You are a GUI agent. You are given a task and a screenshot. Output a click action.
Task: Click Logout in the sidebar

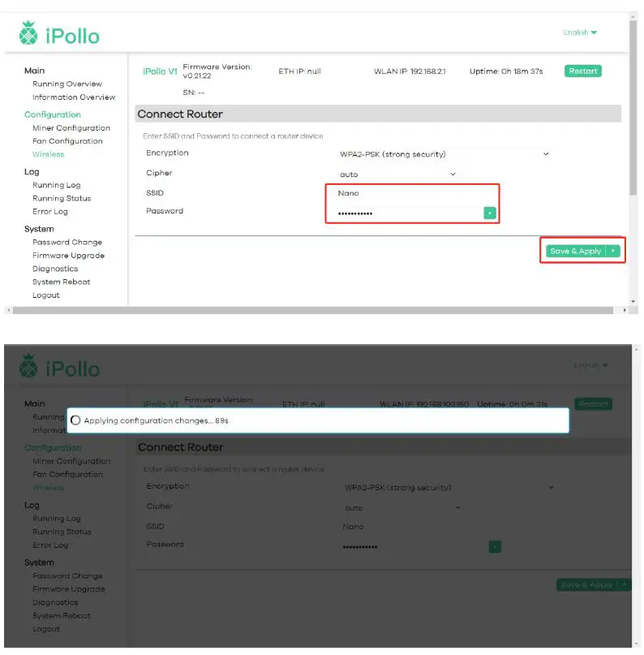click(x=46, y=295)
